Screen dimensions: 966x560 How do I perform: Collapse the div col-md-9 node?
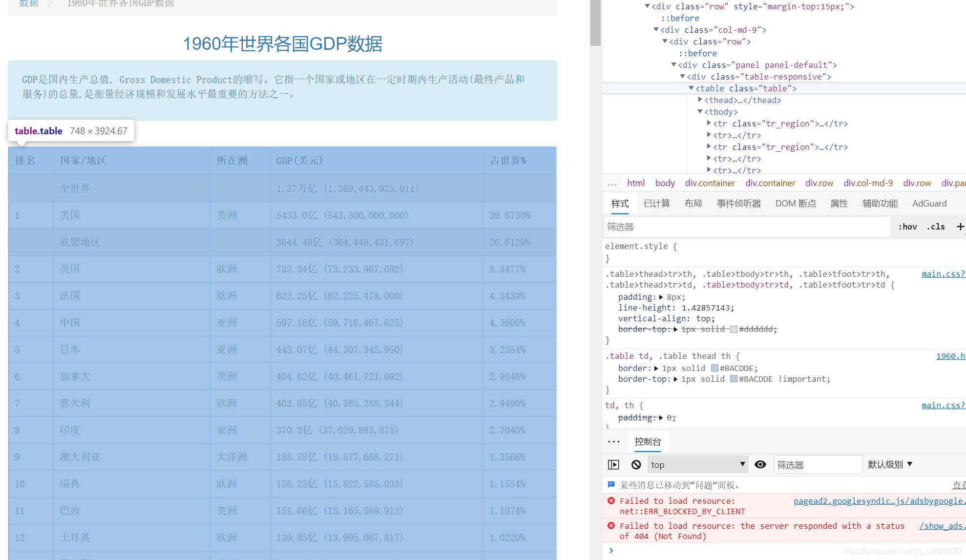pyautogui.click(x=656, y=29)
